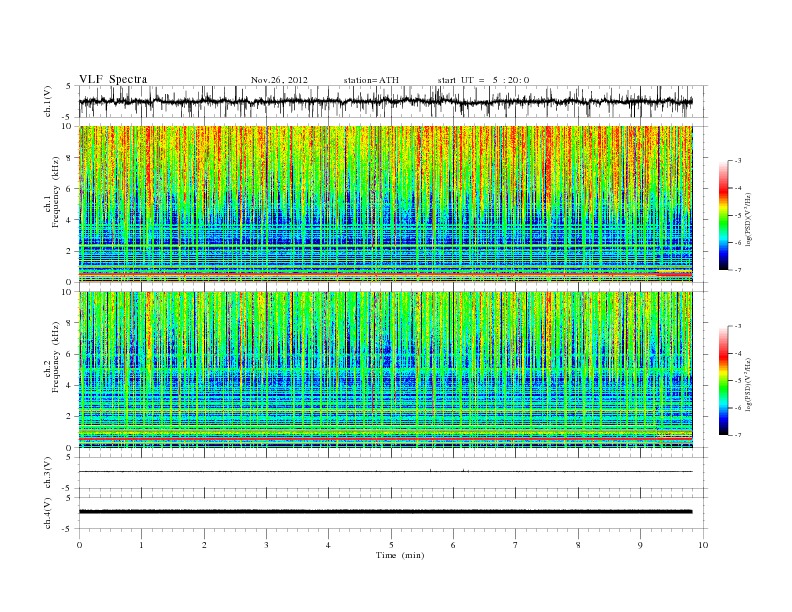Click the "8" minute time tick label
The width and height of the screenshot is (792, 612).
(578, 545)
